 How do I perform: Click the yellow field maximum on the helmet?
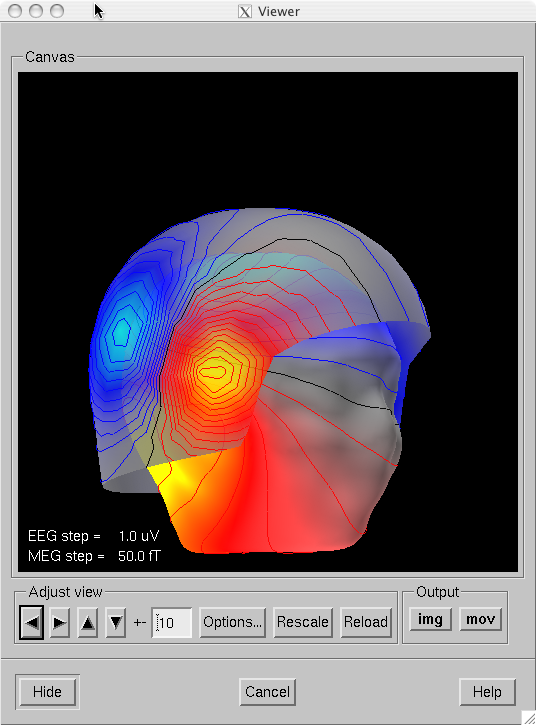(213, 371)
